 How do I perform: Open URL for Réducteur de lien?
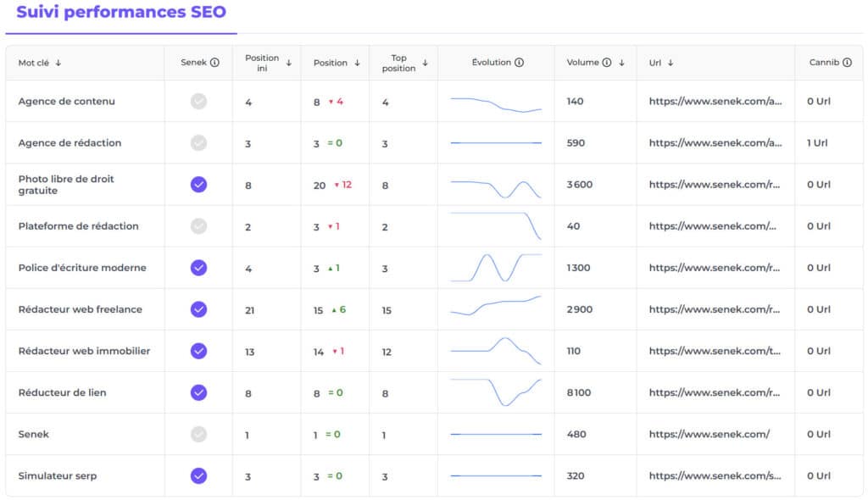[x=714, y=392]
